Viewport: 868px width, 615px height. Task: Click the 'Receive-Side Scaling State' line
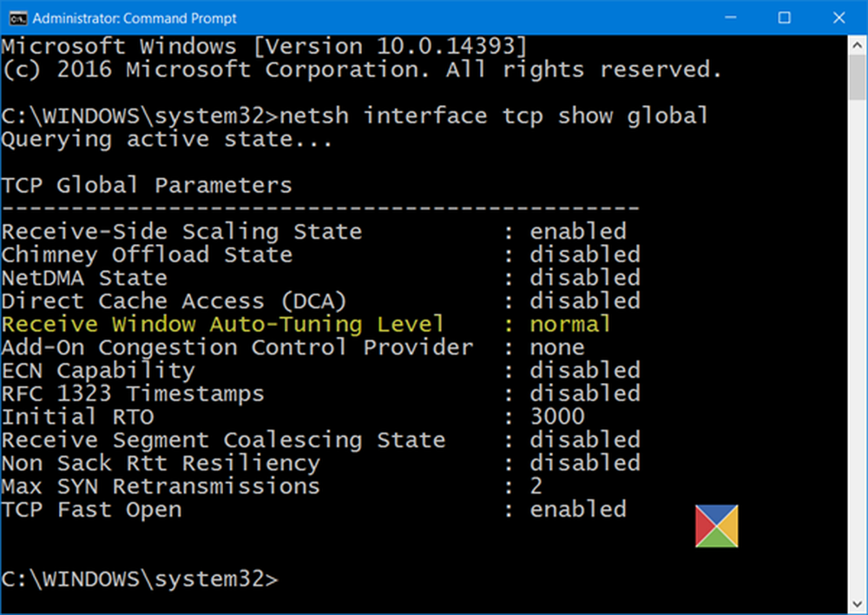pyautogui.click(x=181, y=231)
